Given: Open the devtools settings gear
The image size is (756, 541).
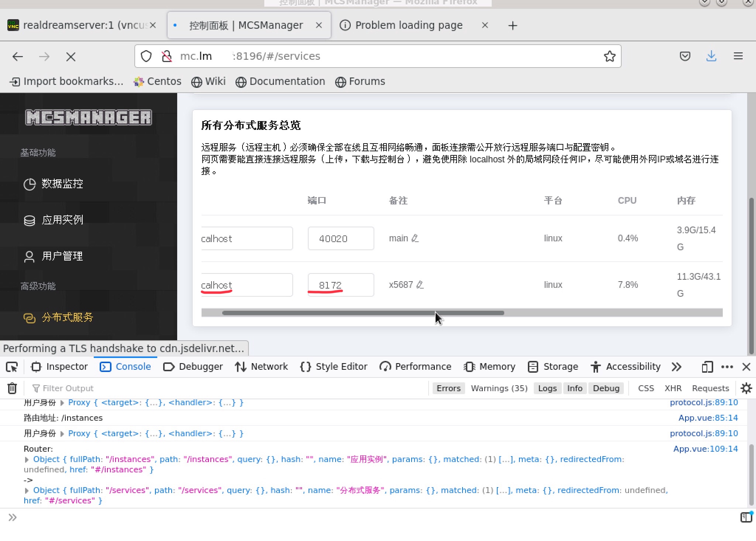Looking at the screenshot, I should (746, 388).
